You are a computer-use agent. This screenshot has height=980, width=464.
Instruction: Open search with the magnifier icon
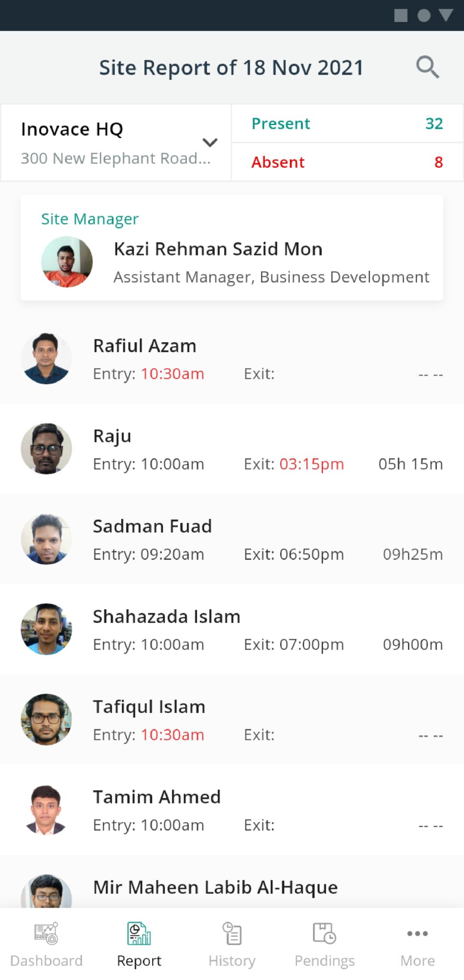click(427, 67)
